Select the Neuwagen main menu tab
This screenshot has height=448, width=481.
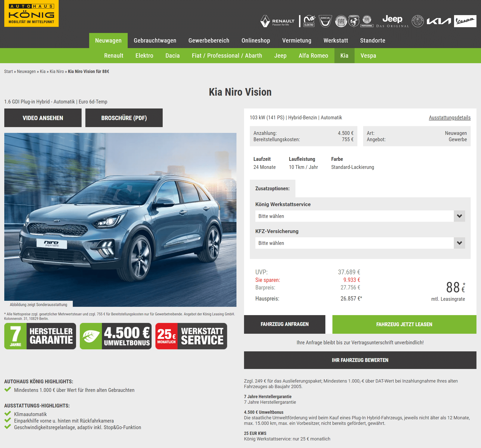tap(108, 41)
